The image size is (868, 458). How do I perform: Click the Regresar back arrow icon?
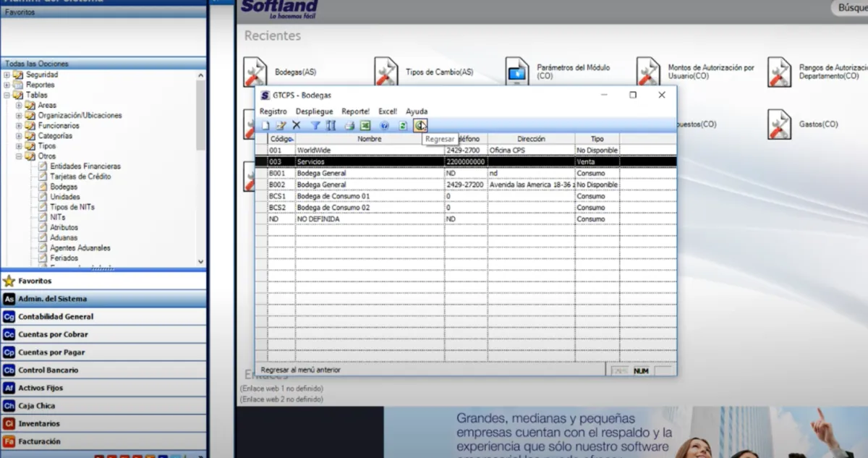[x=420, y=126]
